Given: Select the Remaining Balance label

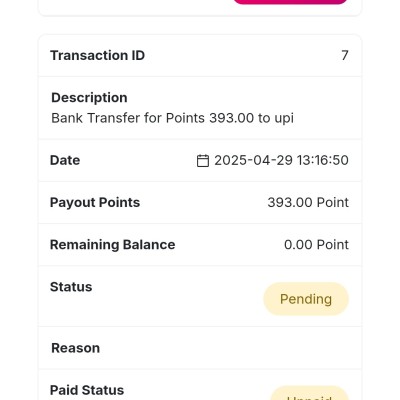Looking at the screenshot, I should point(113,245).
